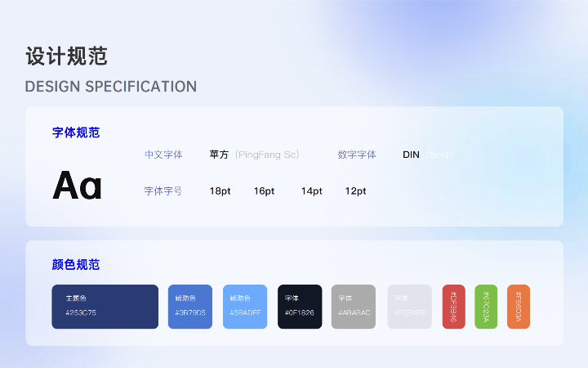Image resolution: width=588 pixels, height=368 pixels.
Task: Select the 12pt font size
Action: [355, 191]
